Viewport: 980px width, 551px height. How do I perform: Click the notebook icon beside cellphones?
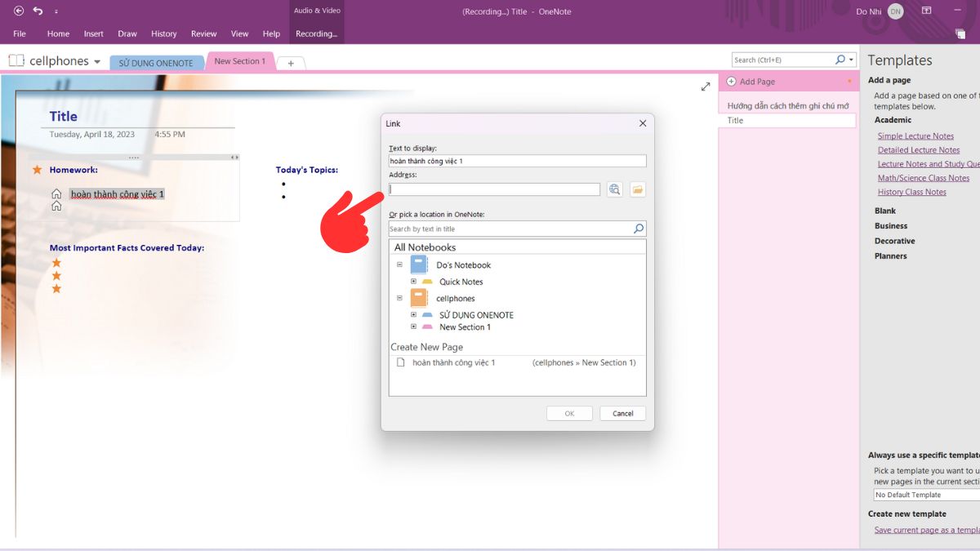click(x=16, y=61)
